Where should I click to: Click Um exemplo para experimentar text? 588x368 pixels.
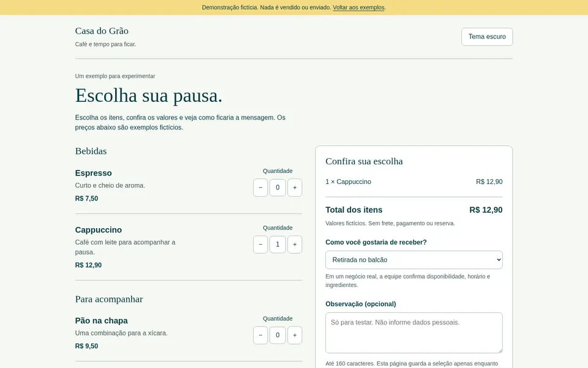[115, 76]
